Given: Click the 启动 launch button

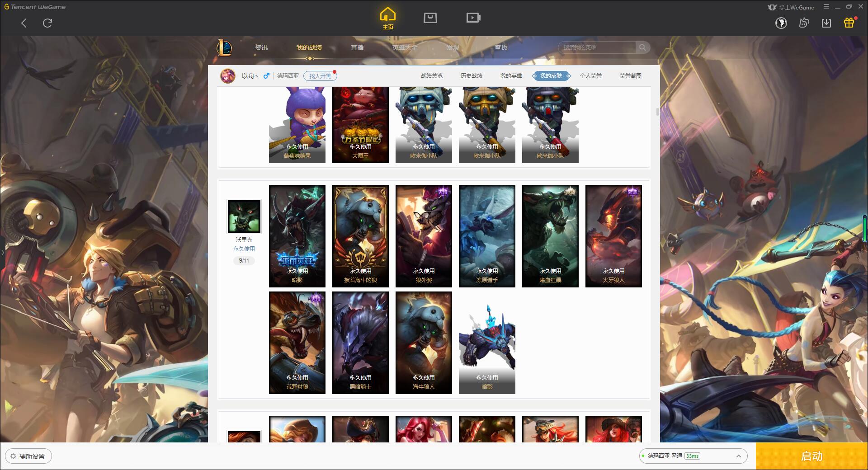Looking at the screenshot, I should (x=811, y=456).
